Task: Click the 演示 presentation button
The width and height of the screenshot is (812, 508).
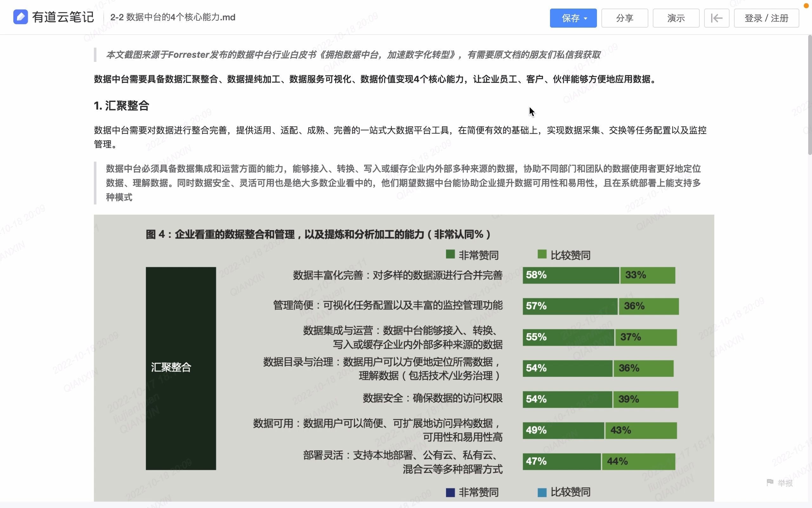Action: [676, 18]
